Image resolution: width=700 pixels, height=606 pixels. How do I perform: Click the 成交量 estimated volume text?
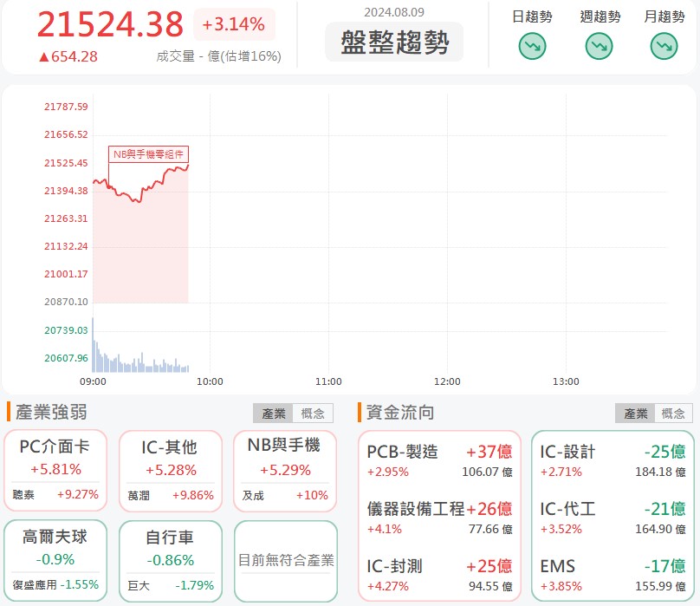pos(218,56)
